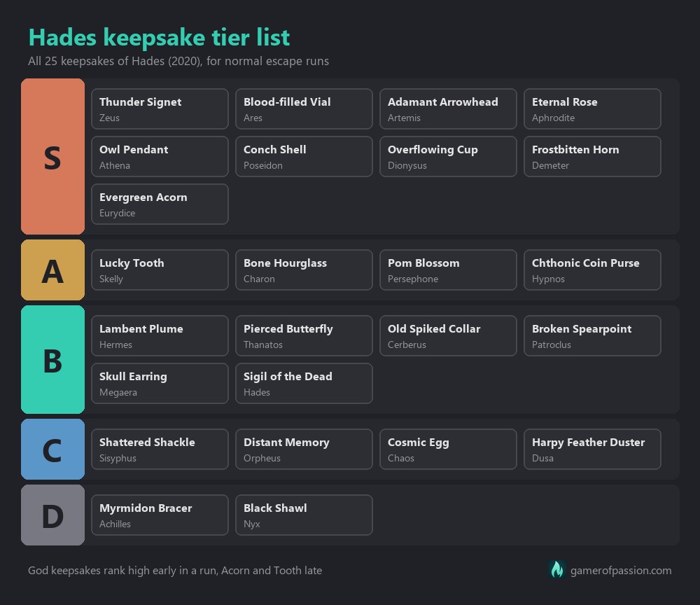
Task: Select the D tier label block
Action: pos(52,515)
